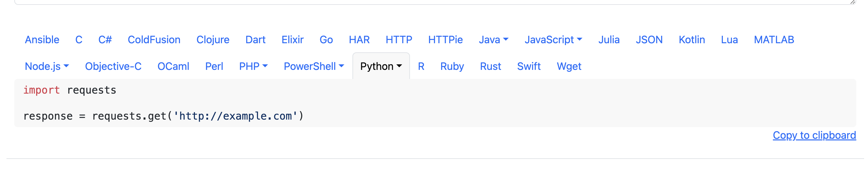The image size is (868, 169).
Task: Switch to the Clojure tab
Action: (213, 40)
